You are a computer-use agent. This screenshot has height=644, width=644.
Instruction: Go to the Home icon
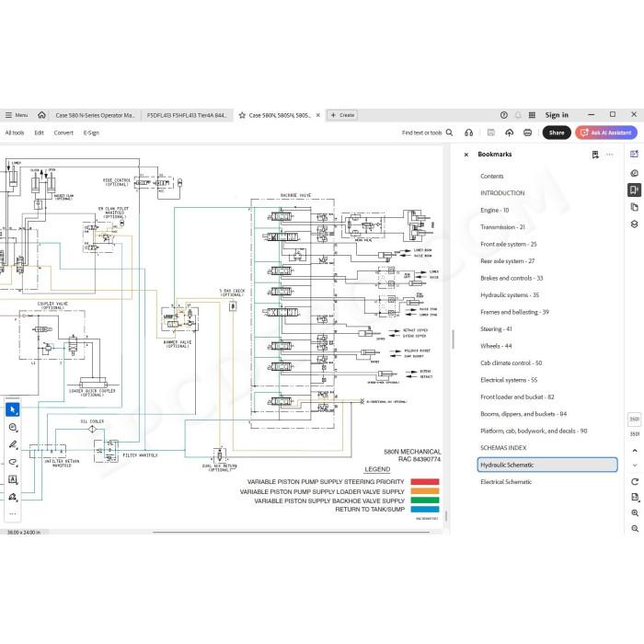pyautogui.click(x=41, y=115)
